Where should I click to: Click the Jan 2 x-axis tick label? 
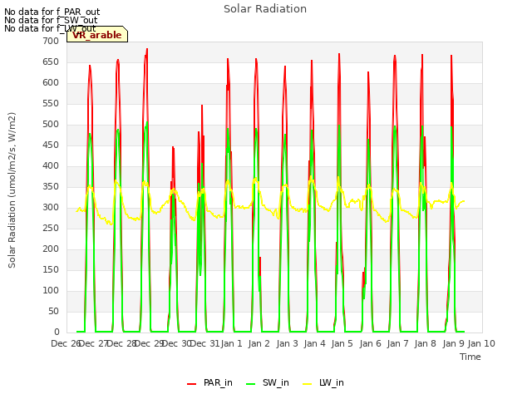(259, 343)
